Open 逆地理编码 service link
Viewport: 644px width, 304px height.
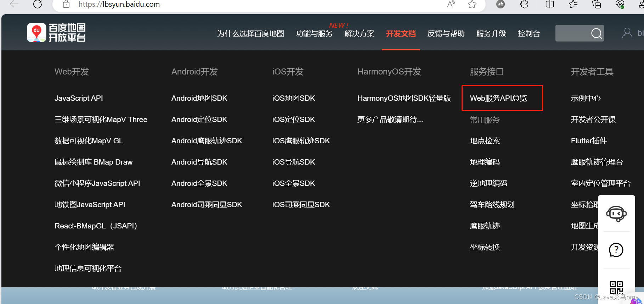coord(488,183)
